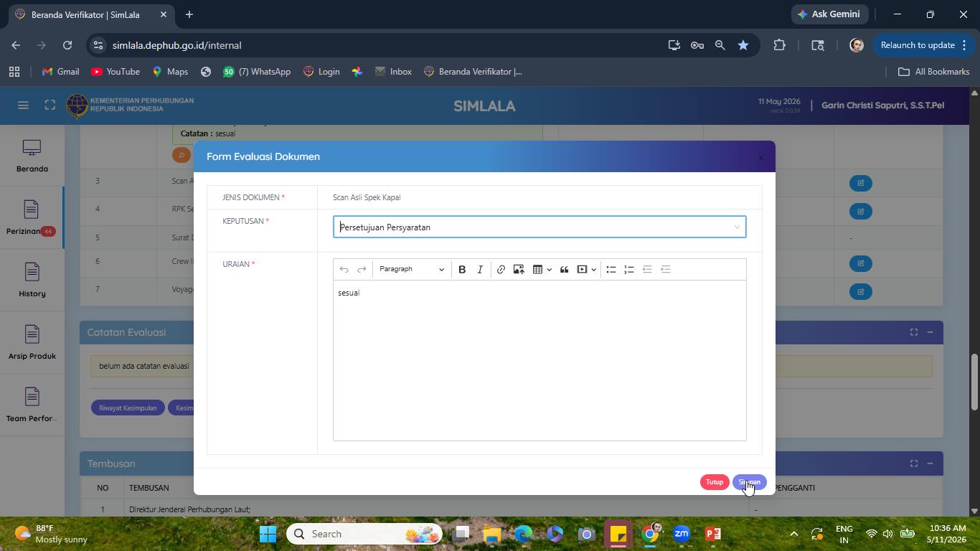980x551 pixels.
Task: Open History in the sidebar
Action: (x=32, y=281)
